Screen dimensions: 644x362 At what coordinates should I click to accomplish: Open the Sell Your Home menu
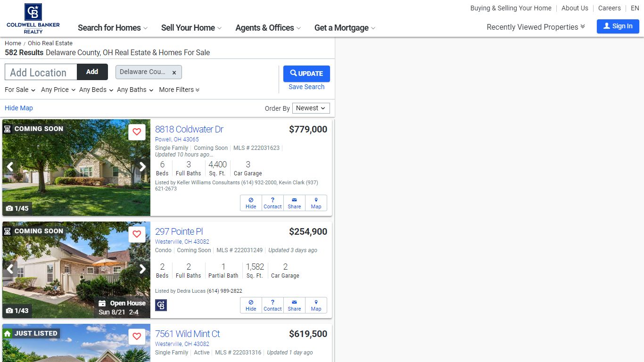click(191, 28)
